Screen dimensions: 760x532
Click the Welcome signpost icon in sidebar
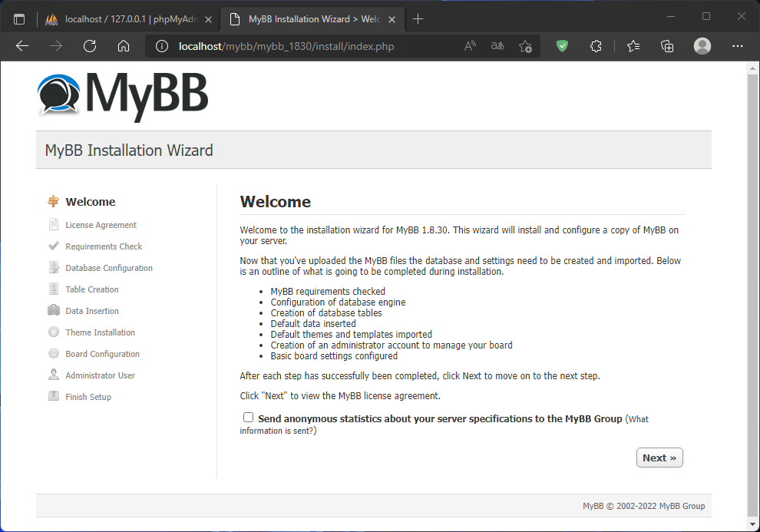pos(53,202)
